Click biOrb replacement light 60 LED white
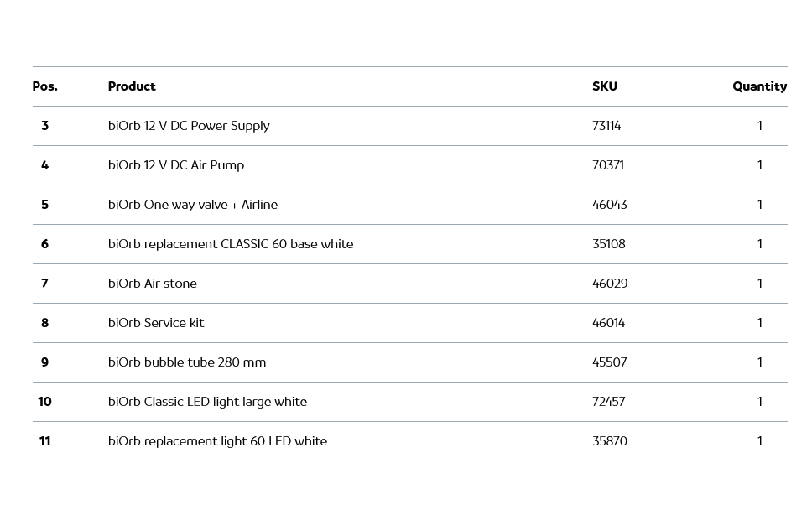 (x=217, y=441)
